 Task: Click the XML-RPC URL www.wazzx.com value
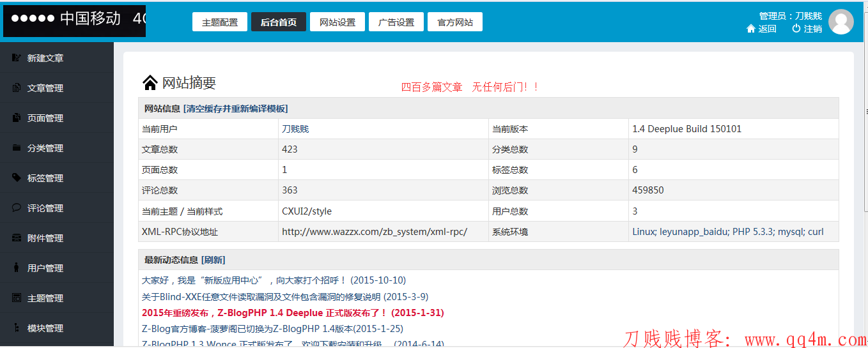(x=375, y=232)
